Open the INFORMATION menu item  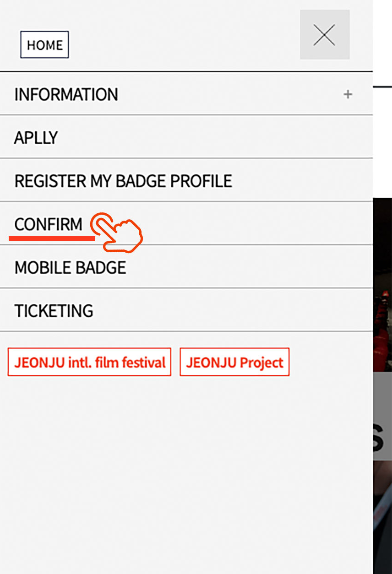point(66,95)
